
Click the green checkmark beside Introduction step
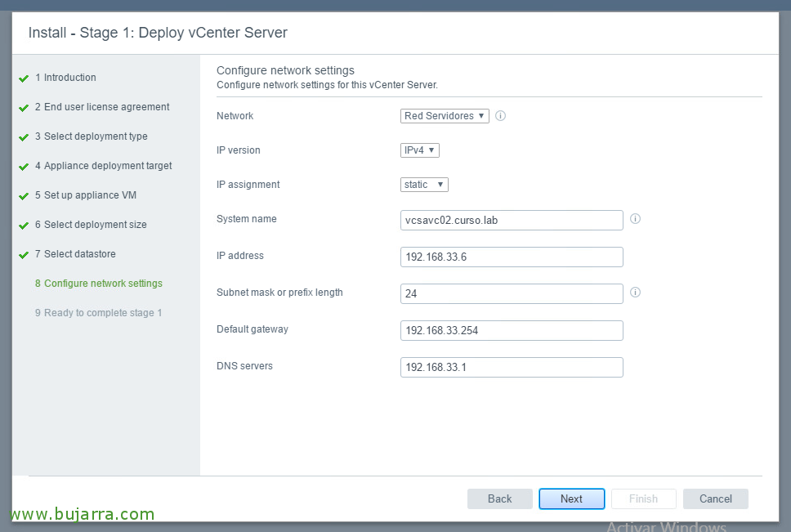[x=24, y=78]
